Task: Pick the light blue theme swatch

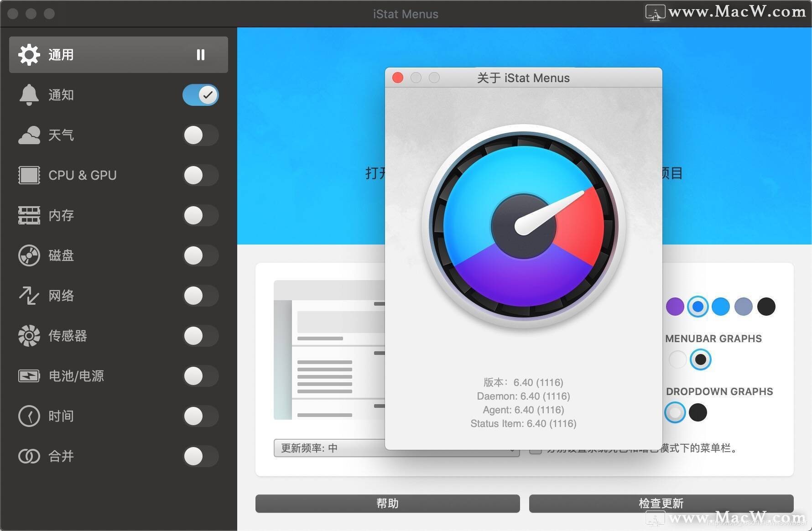Action: pos(721,307)
